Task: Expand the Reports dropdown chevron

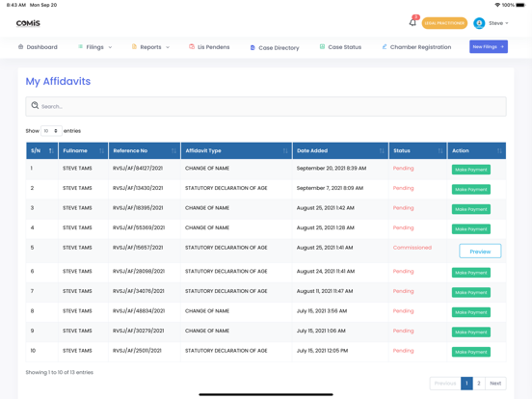Action: click(x=168, y=47)
